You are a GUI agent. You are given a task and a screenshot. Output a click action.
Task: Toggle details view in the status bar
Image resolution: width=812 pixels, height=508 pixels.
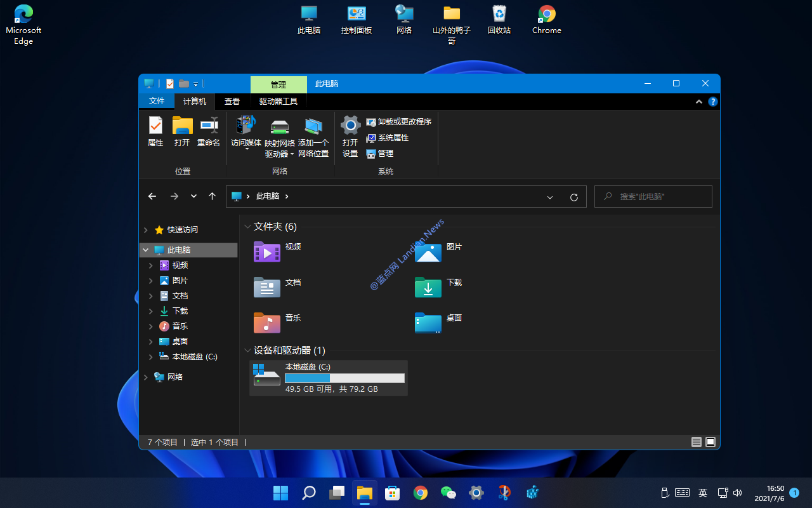[x=696, y=442]
